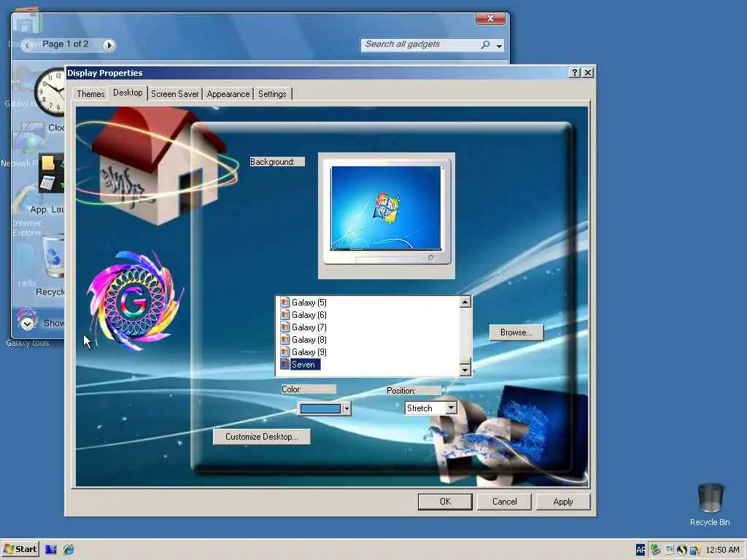747x560 pixels.
Task: Click the Display Properties help question mark
Action: tap(575, 72)
